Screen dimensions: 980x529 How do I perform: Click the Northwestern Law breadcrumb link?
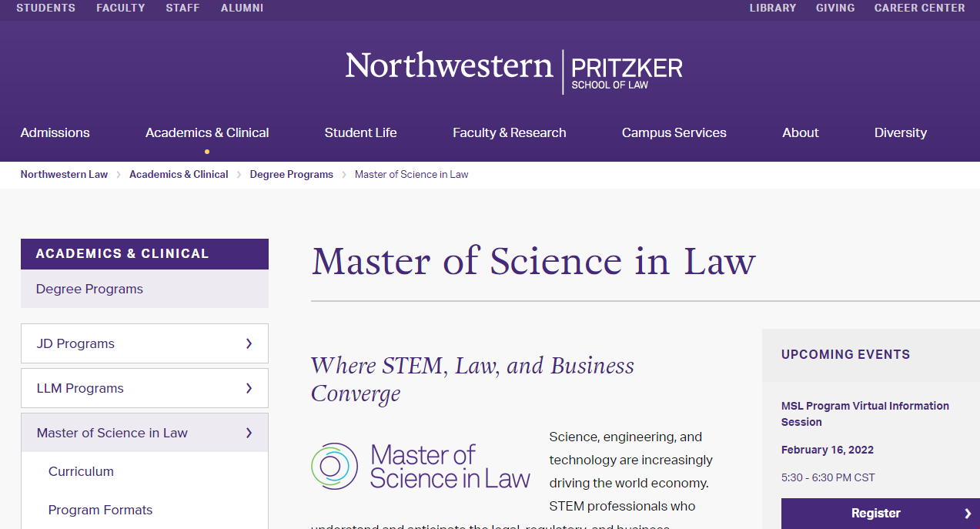(64, 174)
